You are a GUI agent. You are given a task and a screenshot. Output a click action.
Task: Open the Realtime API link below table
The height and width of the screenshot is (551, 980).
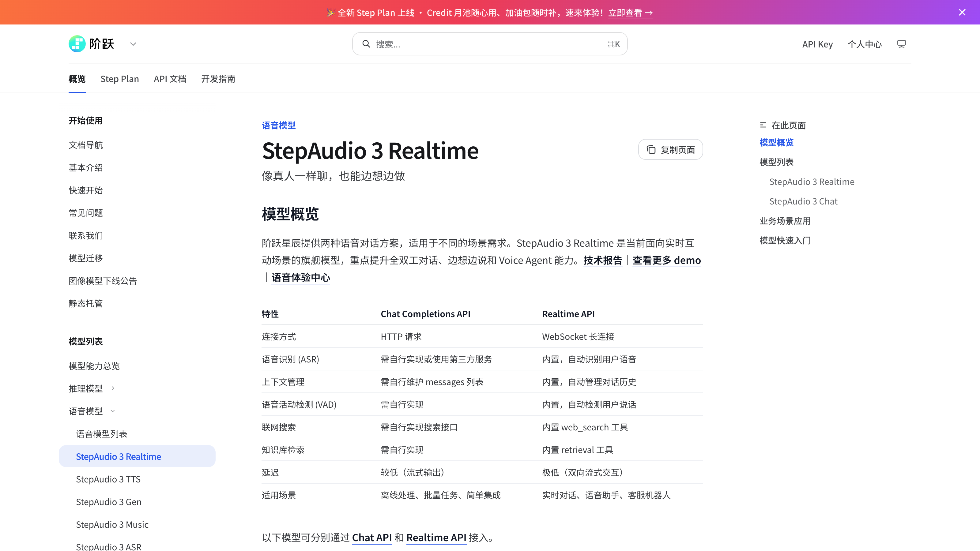click(x=436, y=538)
